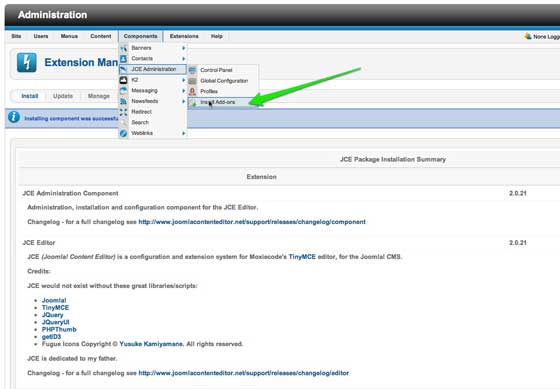Open the Joomla! credits link
Screen dimensions: 560x389
[54, 300]
